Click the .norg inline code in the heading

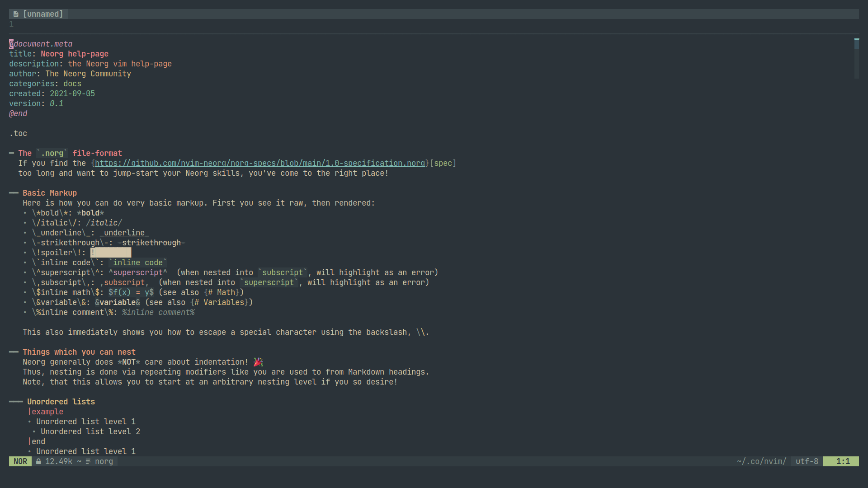[x=52, y=153]
